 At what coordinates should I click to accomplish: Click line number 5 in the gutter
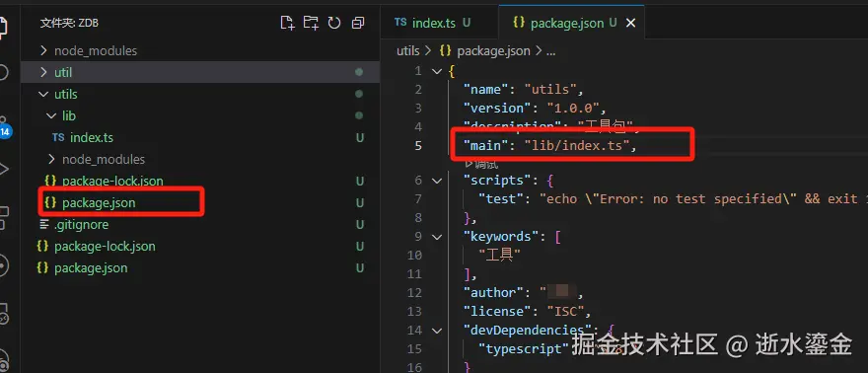click(x=418, y=145)
